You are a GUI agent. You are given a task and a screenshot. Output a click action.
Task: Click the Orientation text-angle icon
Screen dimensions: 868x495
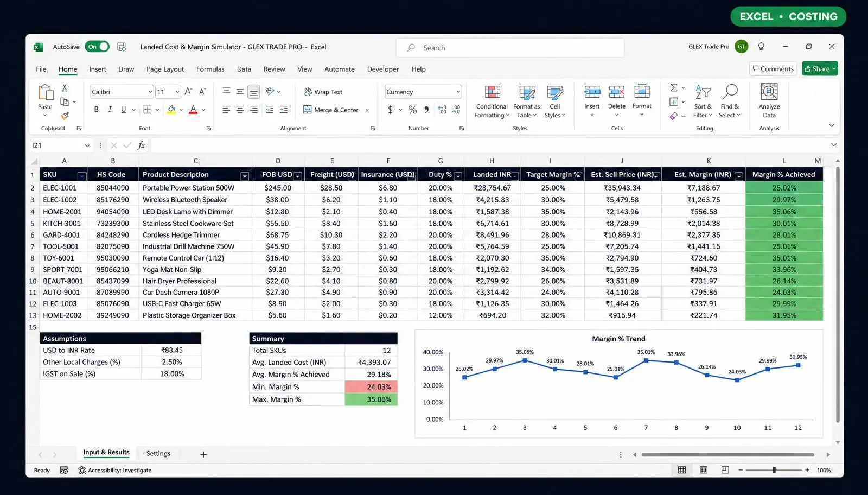point(270,92)
